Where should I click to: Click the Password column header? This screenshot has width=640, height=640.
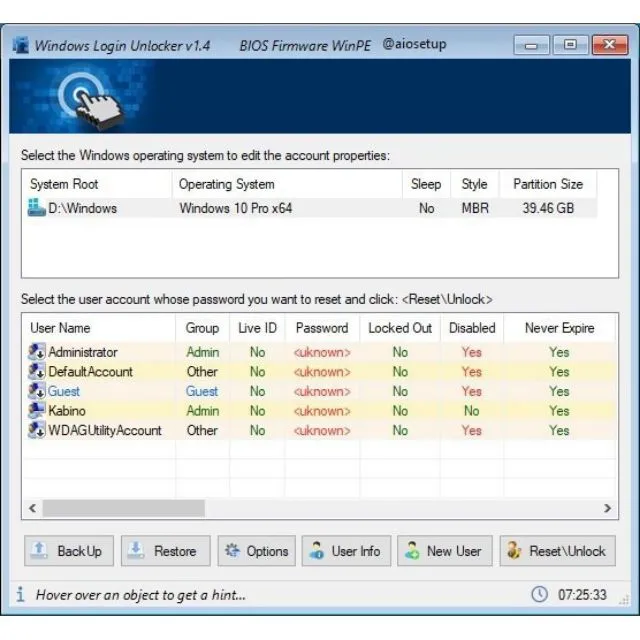coord(322,328)
